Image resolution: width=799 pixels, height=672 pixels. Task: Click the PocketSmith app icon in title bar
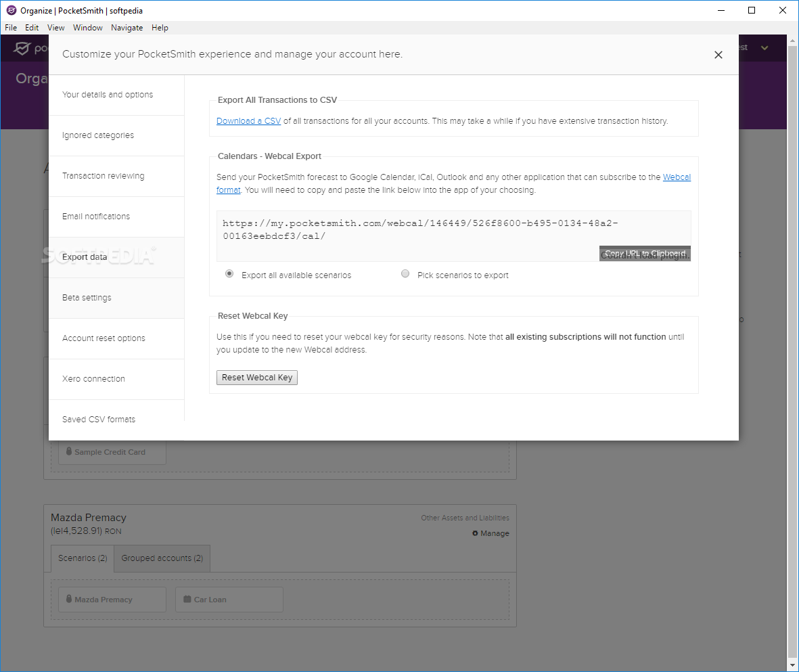tap(12, 10)
